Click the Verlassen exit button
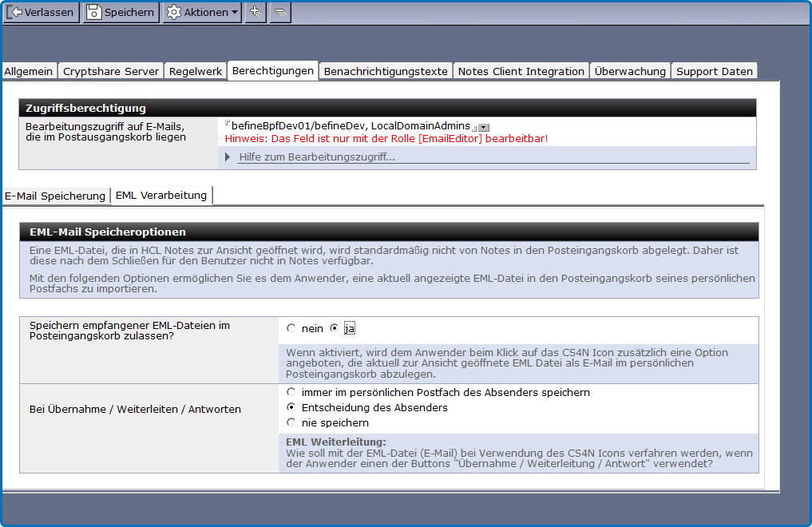 41,12
